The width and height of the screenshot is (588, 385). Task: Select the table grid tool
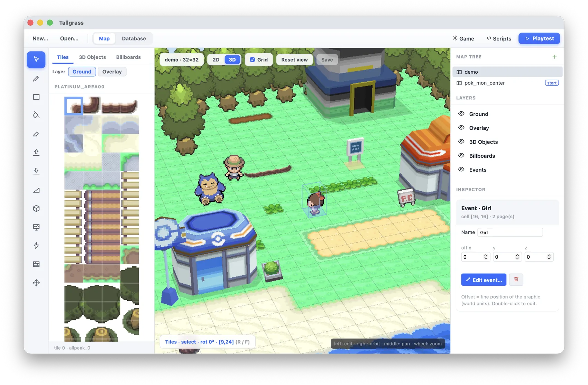36,264
